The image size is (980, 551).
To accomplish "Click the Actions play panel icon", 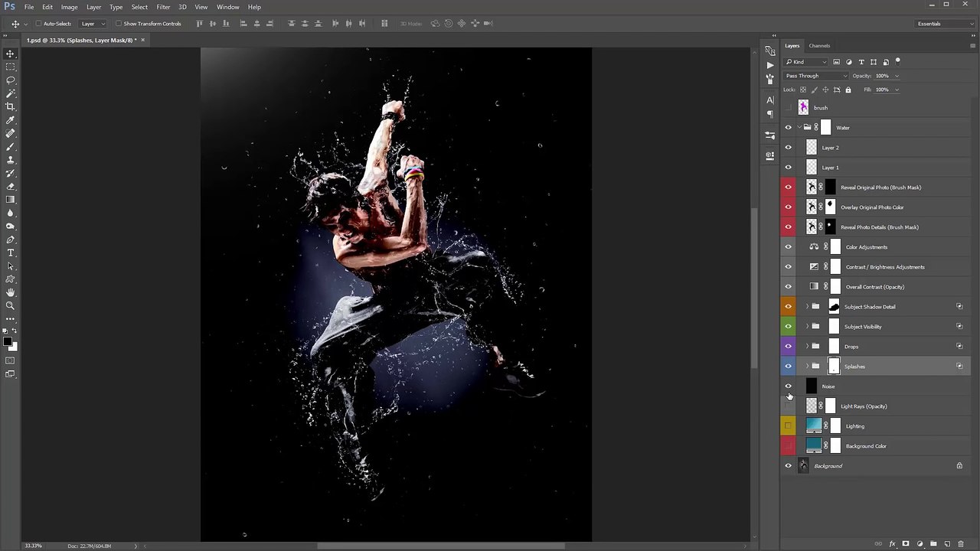I will point(769,65).
